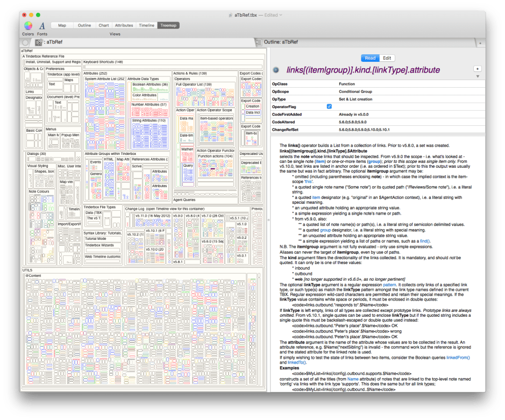Click the treemap view icon beside aTbRef
Viewport: 505px width, 420px height.
38,42
